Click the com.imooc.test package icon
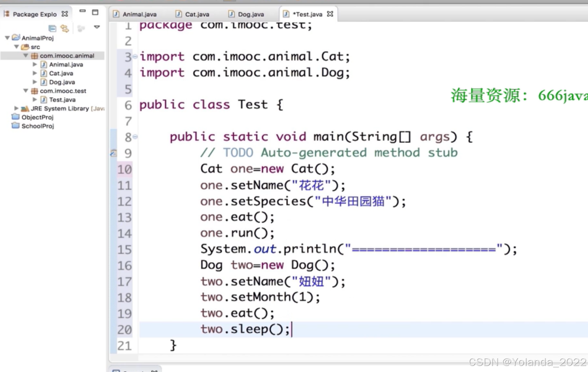Viewport: 588px width, 372px height. [34, 91]
